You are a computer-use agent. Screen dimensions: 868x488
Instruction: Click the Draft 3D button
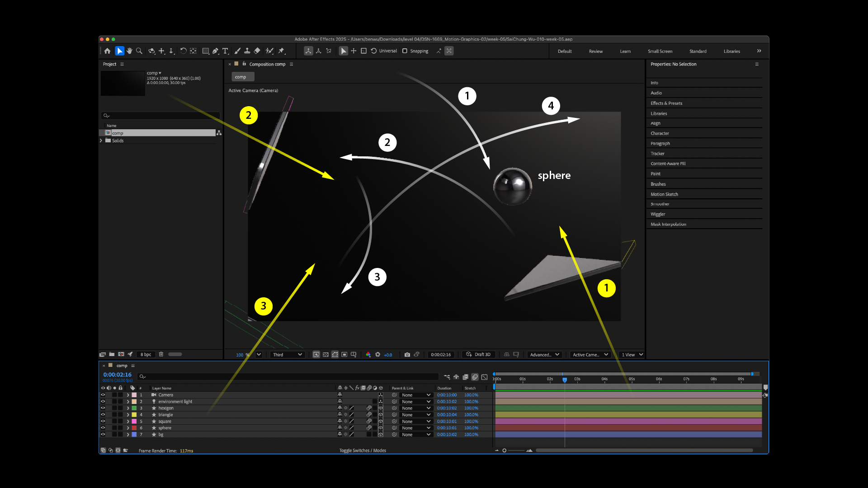[x=478, y=355]
